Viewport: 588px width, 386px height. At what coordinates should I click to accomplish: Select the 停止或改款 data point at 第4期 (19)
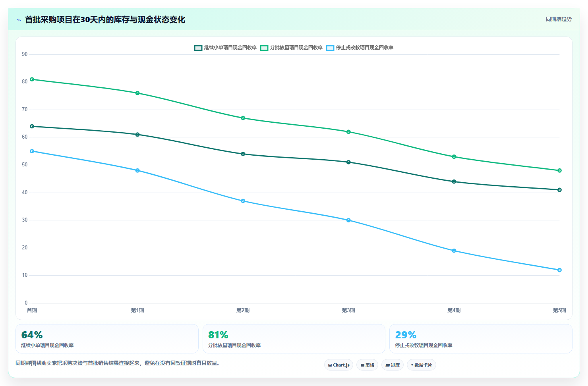point(454,251)
